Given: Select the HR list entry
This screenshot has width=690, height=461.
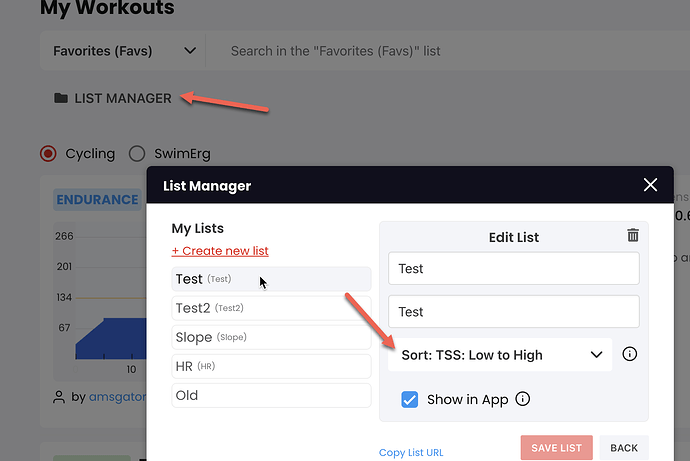Looking at the screenshot, I should click(x=271, y=366).
